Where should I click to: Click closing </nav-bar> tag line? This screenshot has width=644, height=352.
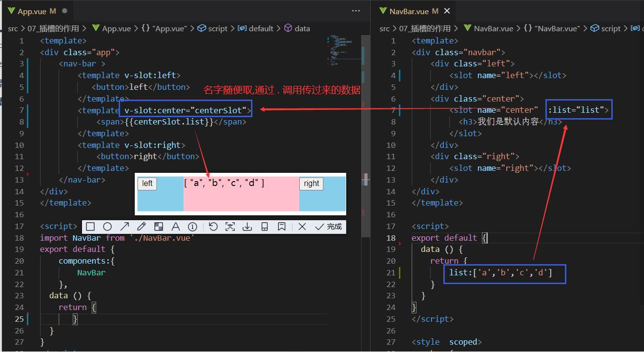click(82, 180)
